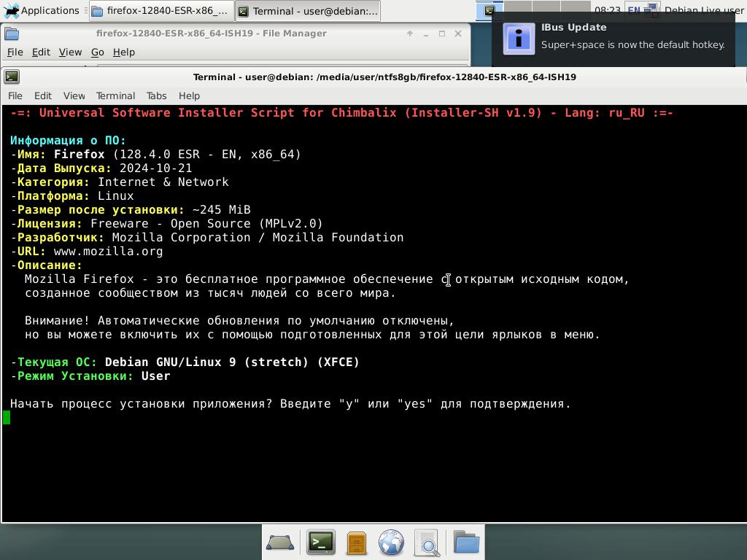Screen dimensions: 747x560
Task: Open View menu in File Manager window
Action: tap(70, 52)
